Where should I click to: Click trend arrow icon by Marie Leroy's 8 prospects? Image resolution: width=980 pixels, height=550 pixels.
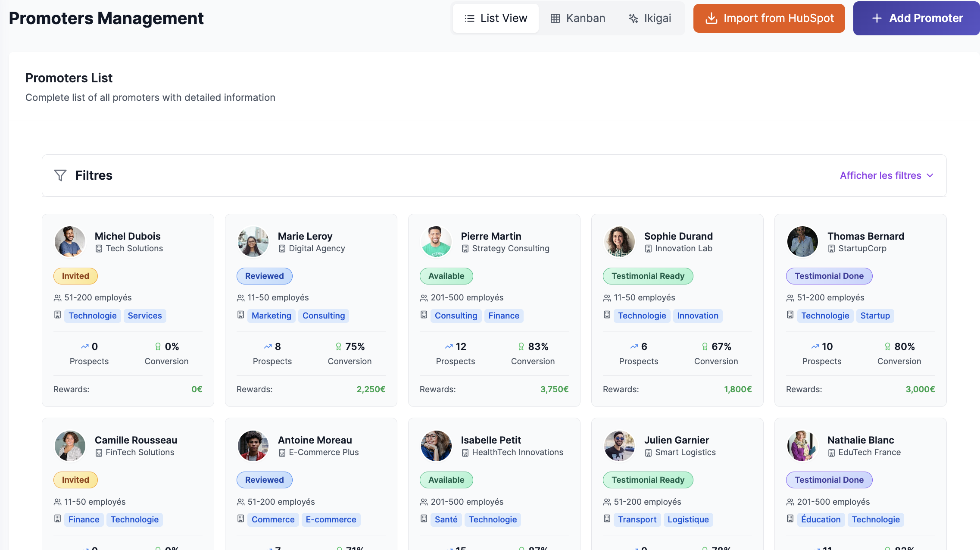coord(268,347)
